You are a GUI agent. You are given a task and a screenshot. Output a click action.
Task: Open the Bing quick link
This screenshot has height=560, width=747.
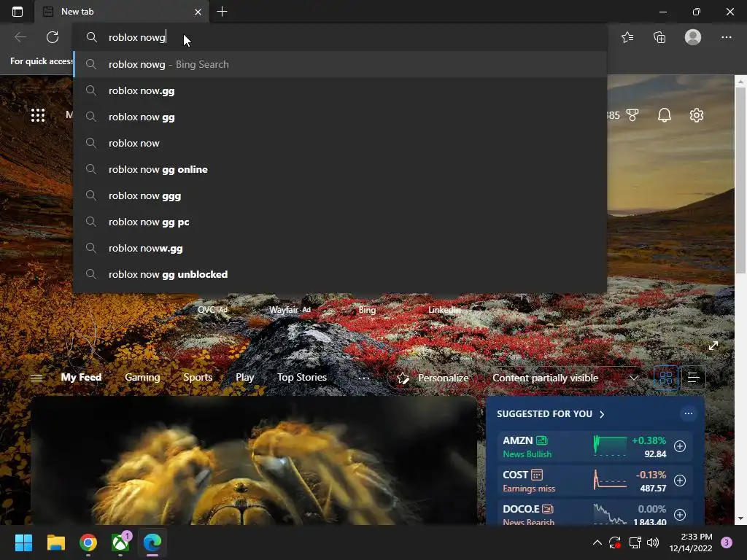point(367,309)
